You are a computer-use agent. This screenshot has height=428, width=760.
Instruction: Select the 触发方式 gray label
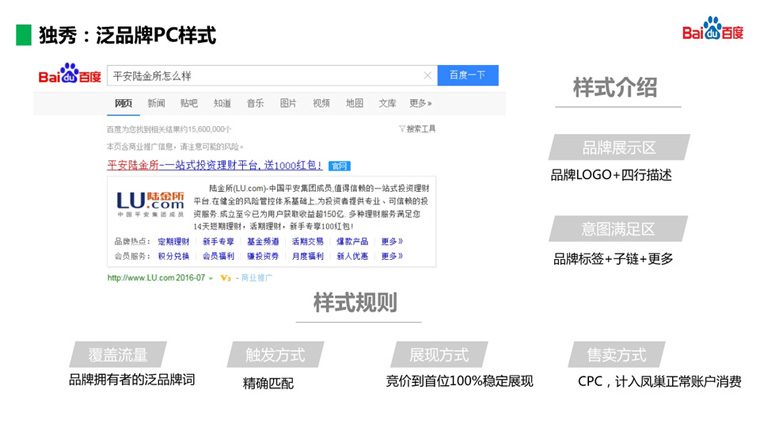point(275,354)
